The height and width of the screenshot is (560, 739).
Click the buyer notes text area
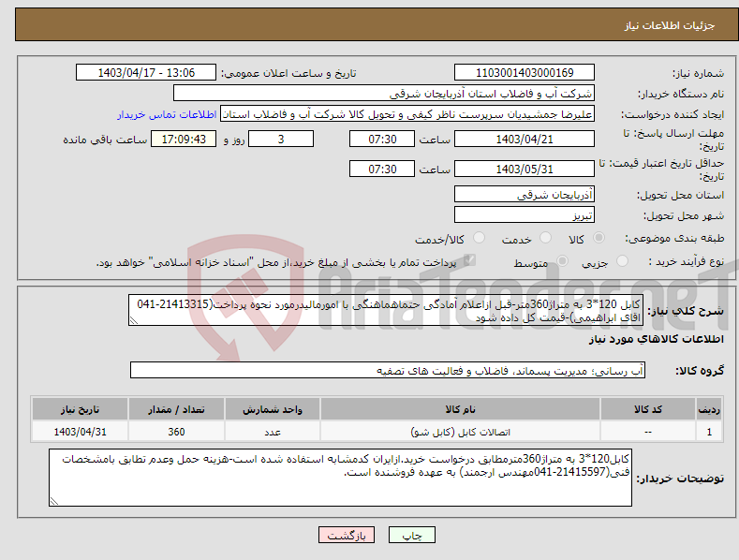[340, 478]
